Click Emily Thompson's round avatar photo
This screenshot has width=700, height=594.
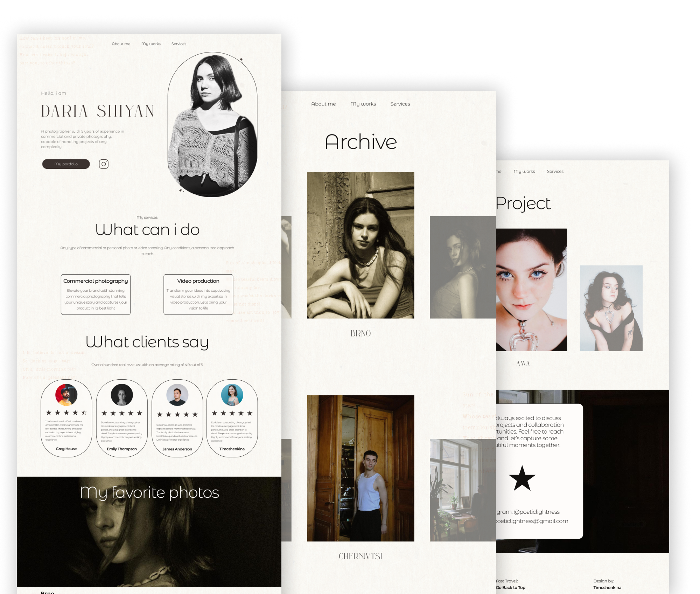(122, 395)
